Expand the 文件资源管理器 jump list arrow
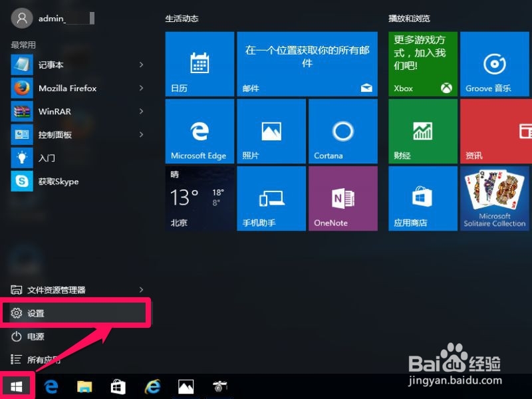The width and height of the screenshot is (532, 399). point(141,290)
